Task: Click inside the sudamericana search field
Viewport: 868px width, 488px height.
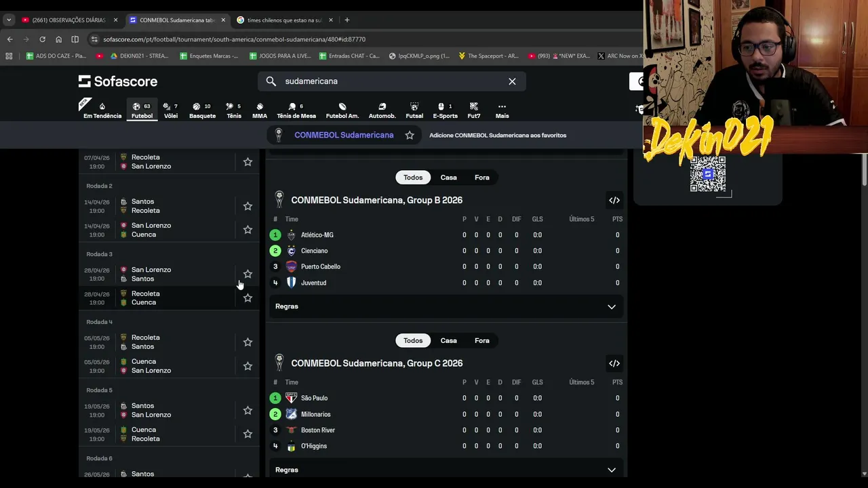Action: (x=391, y=81)
